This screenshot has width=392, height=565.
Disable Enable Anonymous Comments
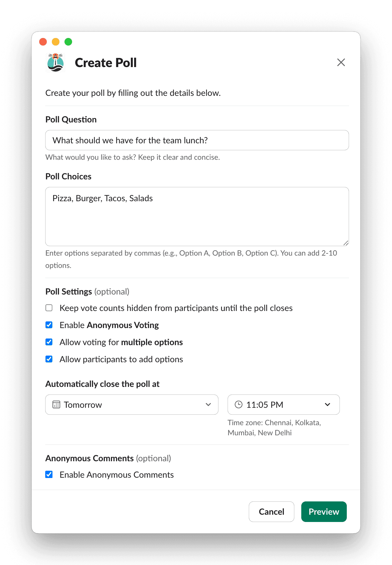pos(49,474)
